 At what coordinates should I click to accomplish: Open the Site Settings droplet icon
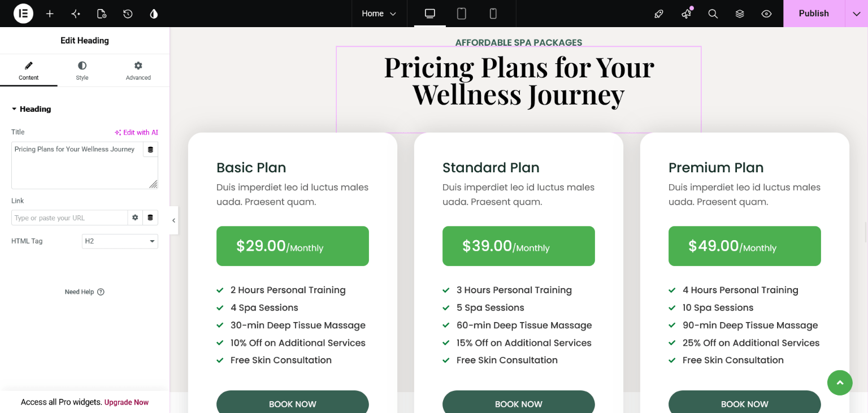tap(154, 14)
